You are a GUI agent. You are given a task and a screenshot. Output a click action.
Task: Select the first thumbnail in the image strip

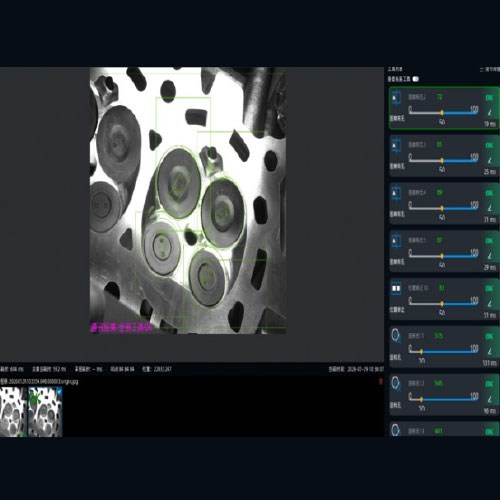13,412
